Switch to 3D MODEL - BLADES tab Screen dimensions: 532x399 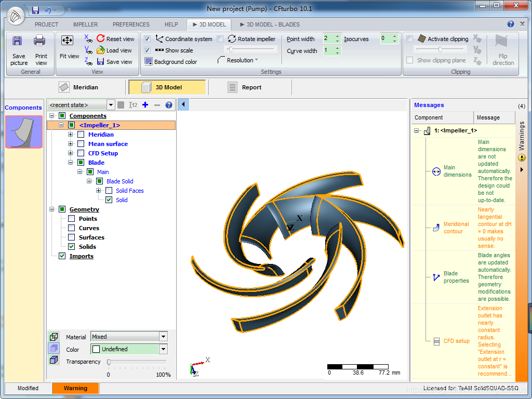[x=270, y=24]
